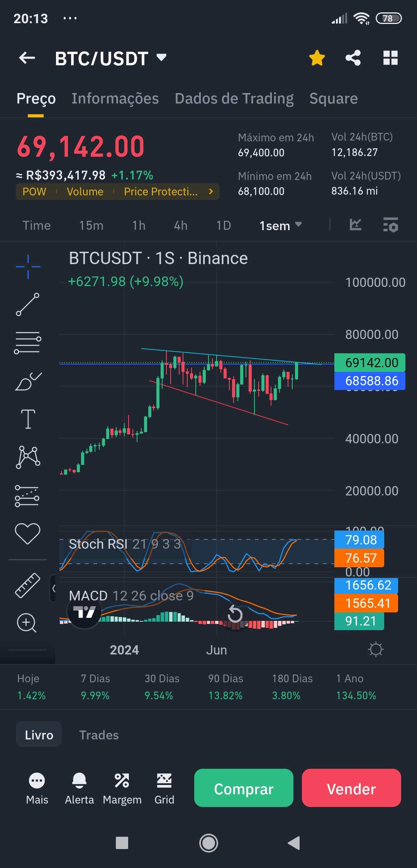Tap the Android home circle button
417x868 pixels.
tap(208, 843)
